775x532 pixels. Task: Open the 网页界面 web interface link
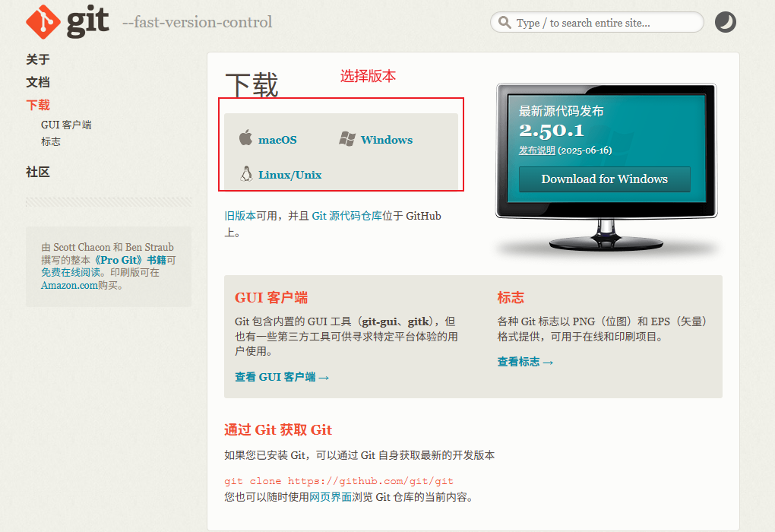click(331, 497)
